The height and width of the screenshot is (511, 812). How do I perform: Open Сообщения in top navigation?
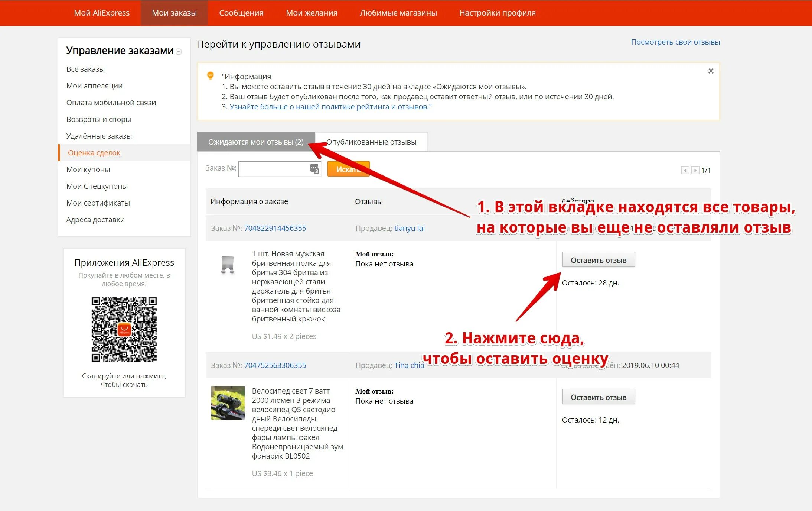pyautogui.click(x=241, y=13)
